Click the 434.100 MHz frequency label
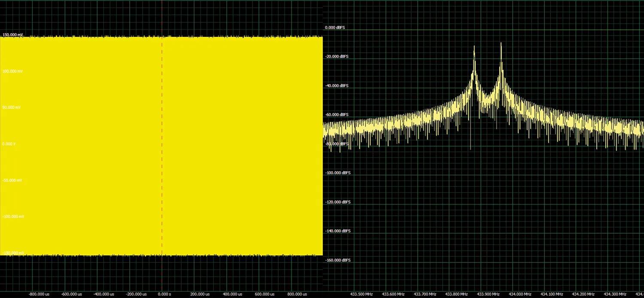Screen dimensions: 644x298 click(x=552, y=295)
